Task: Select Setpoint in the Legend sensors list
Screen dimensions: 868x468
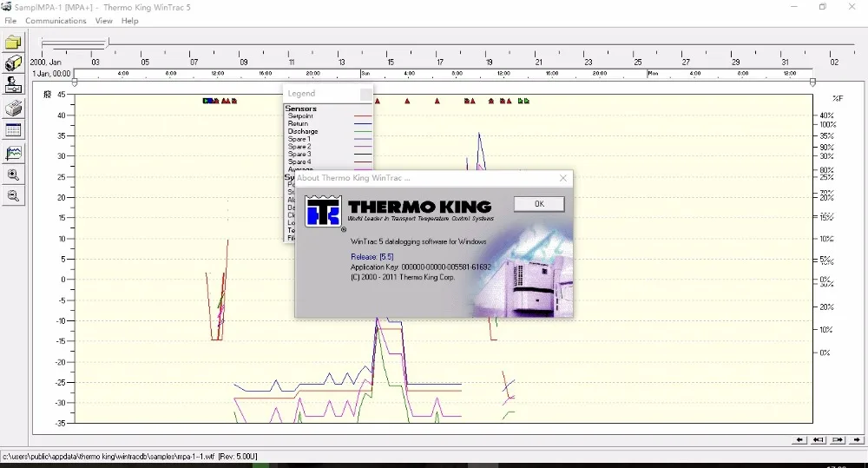Action: click(x=300, y=116)
